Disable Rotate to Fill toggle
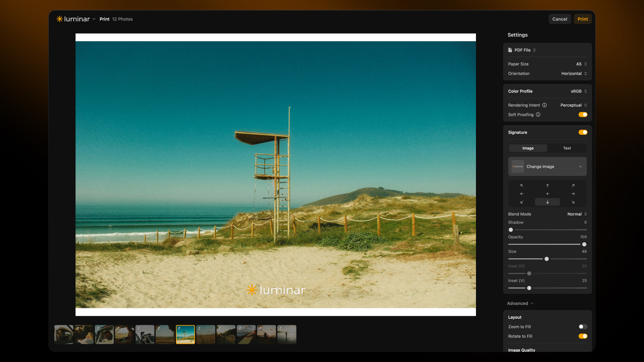The height and width of the screenshot is (362, 644). pyautogui.click(x=583, y=336)
